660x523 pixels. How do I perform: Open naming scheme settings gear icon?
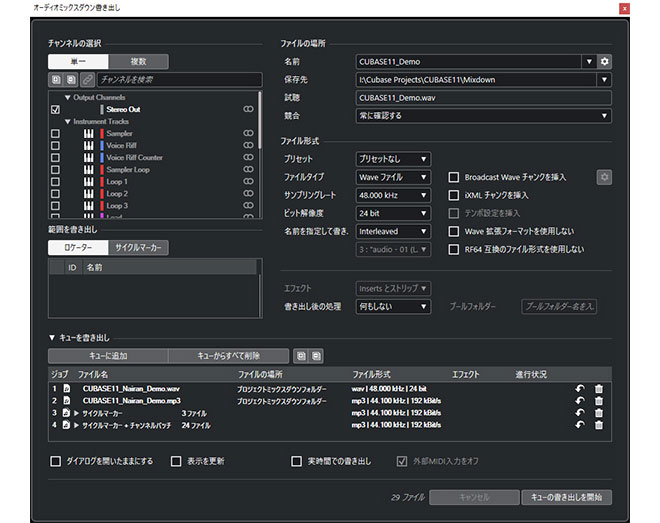click(x=604, y=61)
